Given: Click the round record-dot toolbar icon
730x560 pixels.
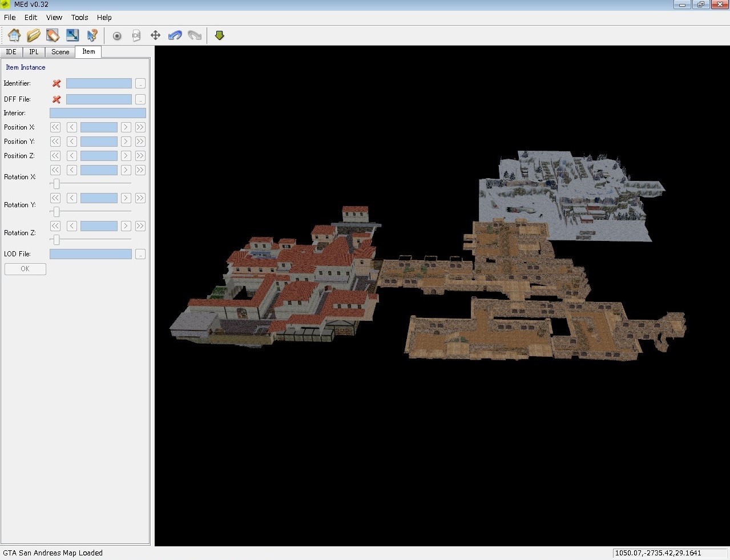Looking at the screenshot, I should (117, 35).
